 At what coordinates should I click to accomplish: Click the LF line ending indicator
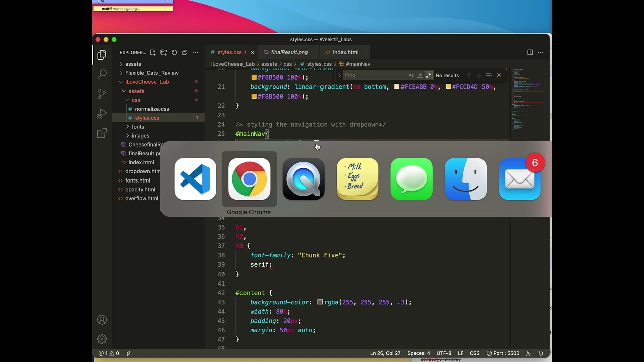click(461, 353)
